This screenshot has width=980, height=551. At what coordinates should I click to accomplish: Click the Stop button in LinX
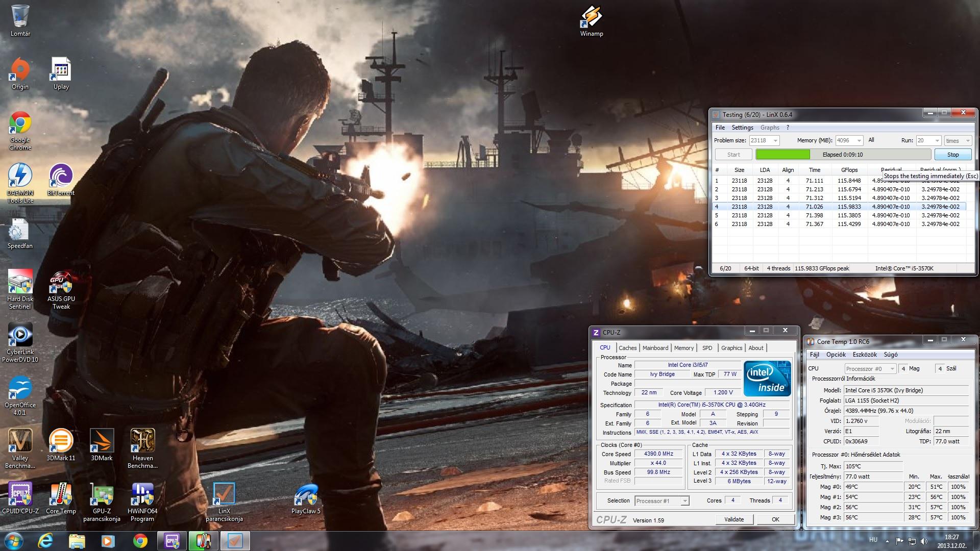pos(953,155)
